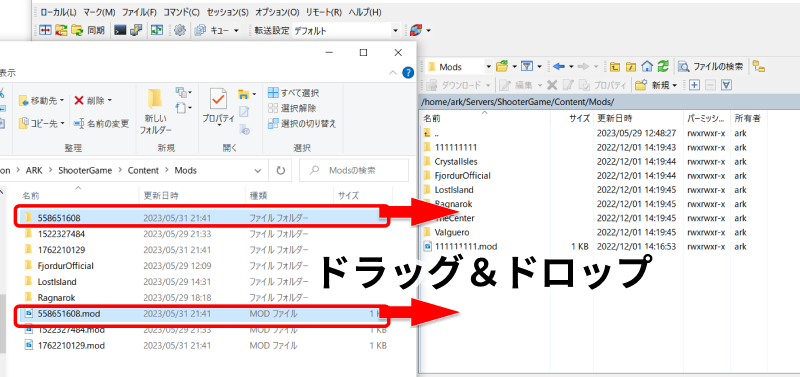
Task: Click the select files plus icon in WinSCP
Action: coord(694,85)
